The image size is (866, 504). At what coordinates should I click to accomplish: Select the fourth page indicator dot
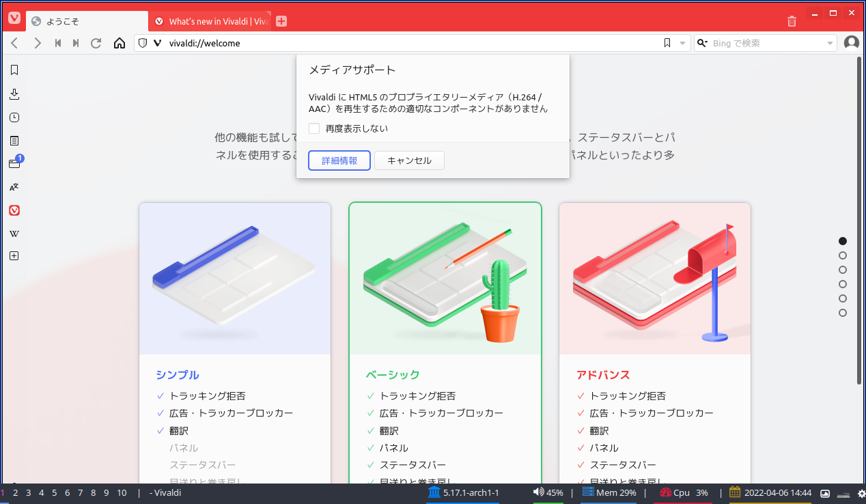pos(843,284)
